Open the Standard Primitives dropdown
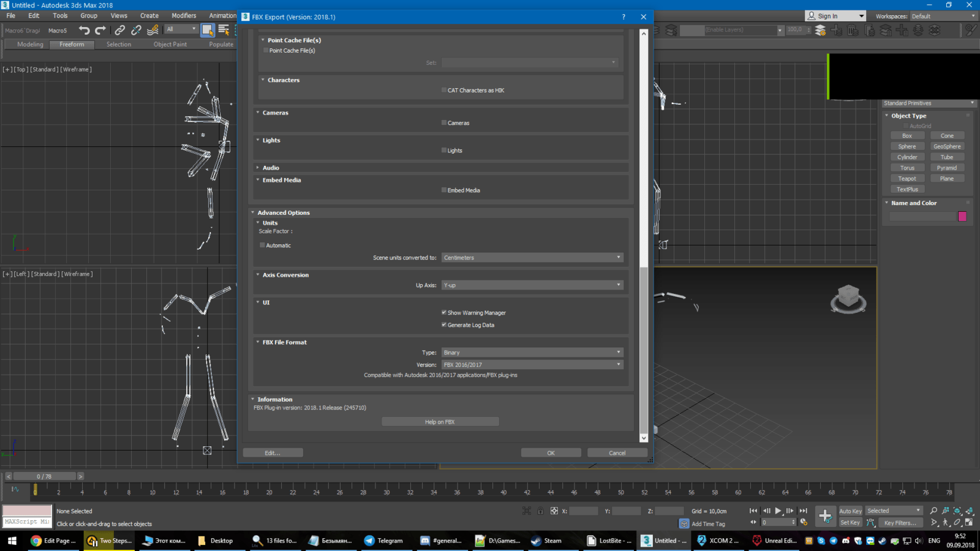This screenshot has height=551, width=980. click(x=929, y=103)
